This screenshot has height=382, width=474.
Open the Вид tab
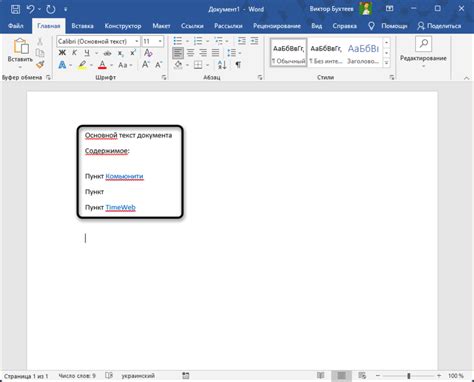click(317, 26)
